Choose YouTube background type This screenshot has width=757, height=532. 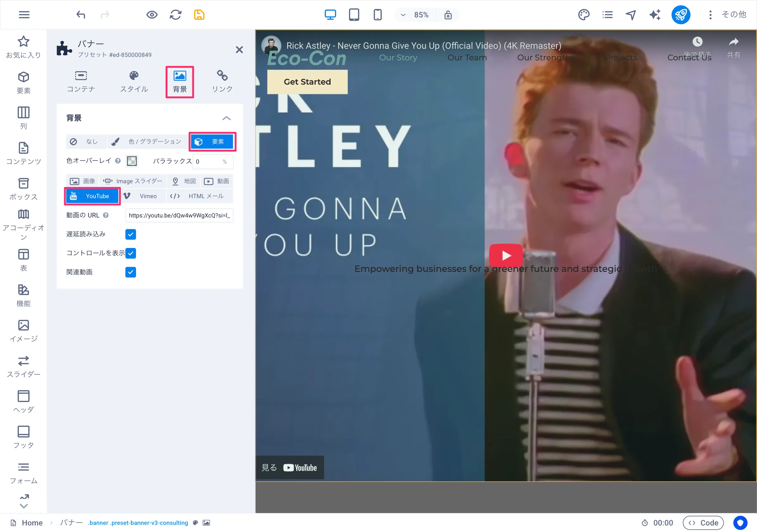pos(92,196)
